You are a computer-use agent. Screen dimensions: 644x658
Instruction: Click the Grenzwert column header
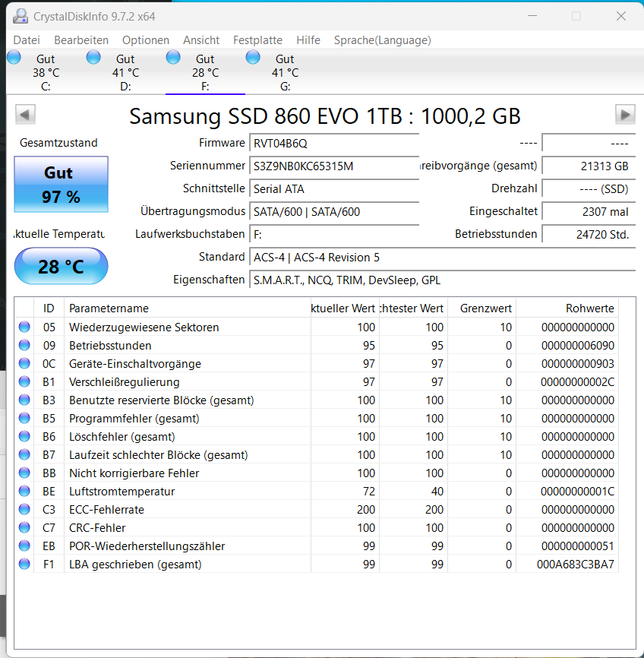pos(481,308)
